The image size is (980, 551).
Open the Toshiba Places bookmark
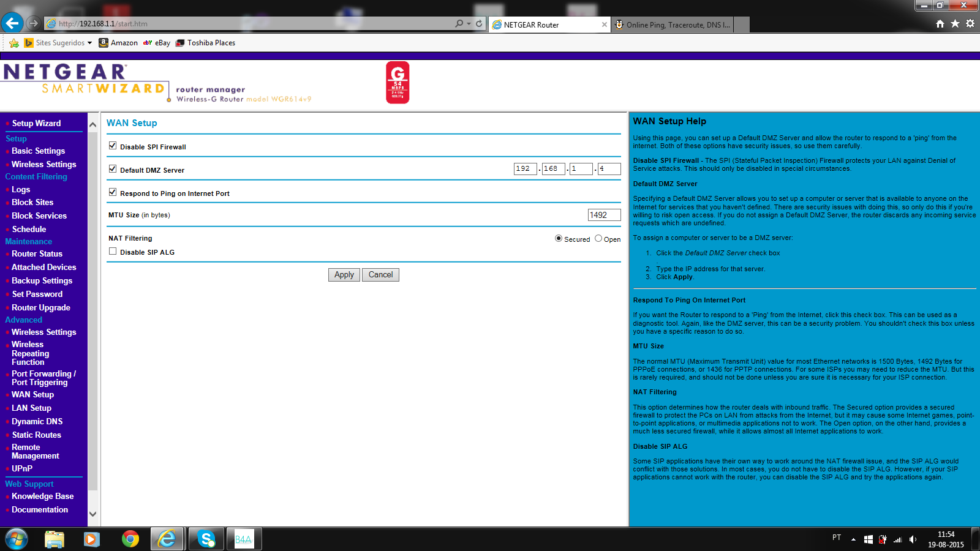(205, 43)
